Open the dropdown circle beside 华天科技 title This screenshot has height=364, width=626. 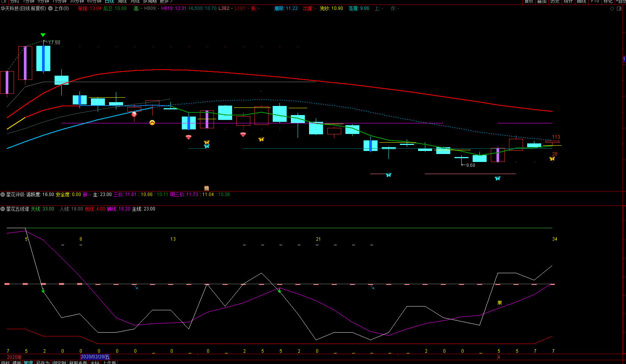(x=50, y=8)
